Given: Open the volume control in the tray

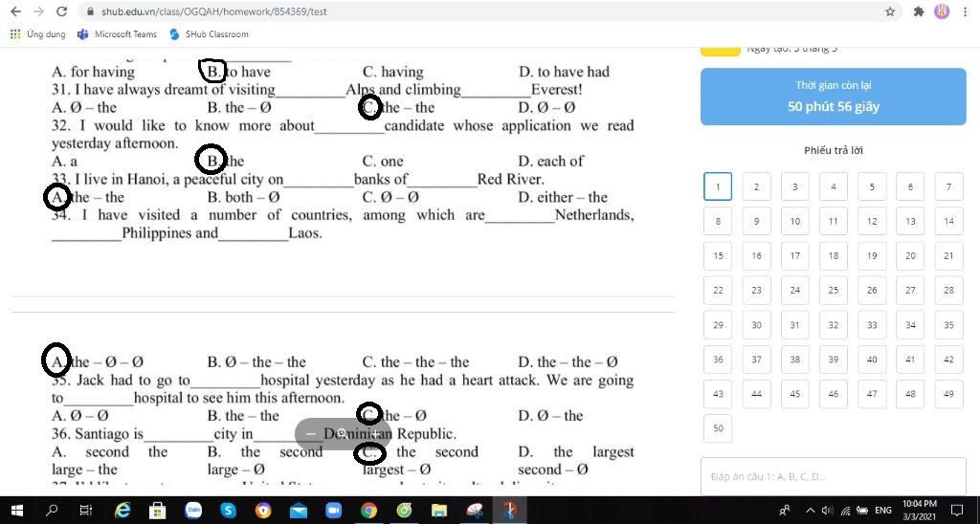Looking at the screenshot, I should [828, 511].
